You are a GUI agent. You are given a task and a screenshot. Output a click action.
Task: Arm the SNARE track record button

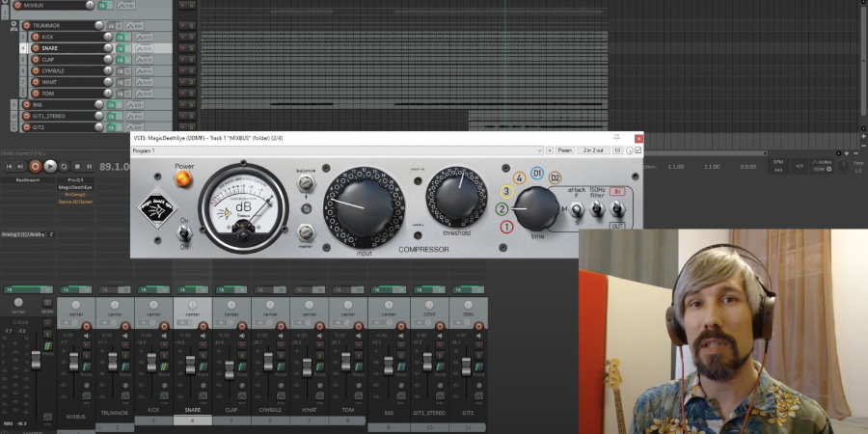(36, 48)
